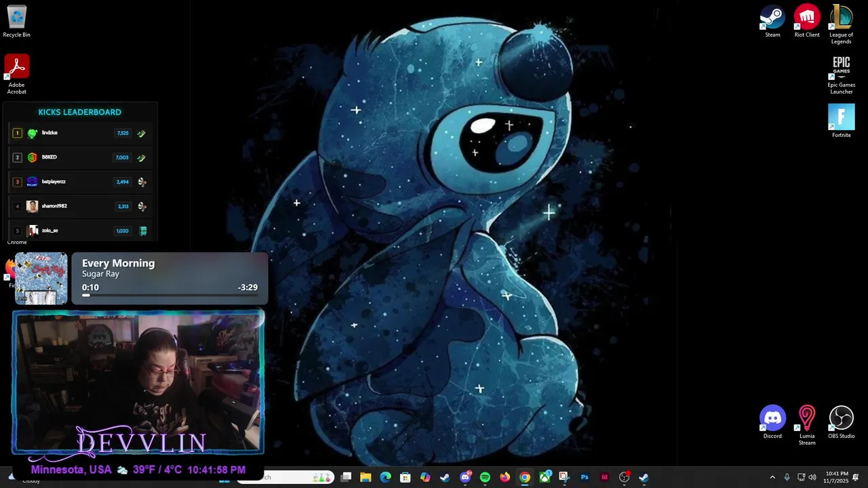
Task: Launch the Fortnite desktop shortcut
Action: click(842, 121)
